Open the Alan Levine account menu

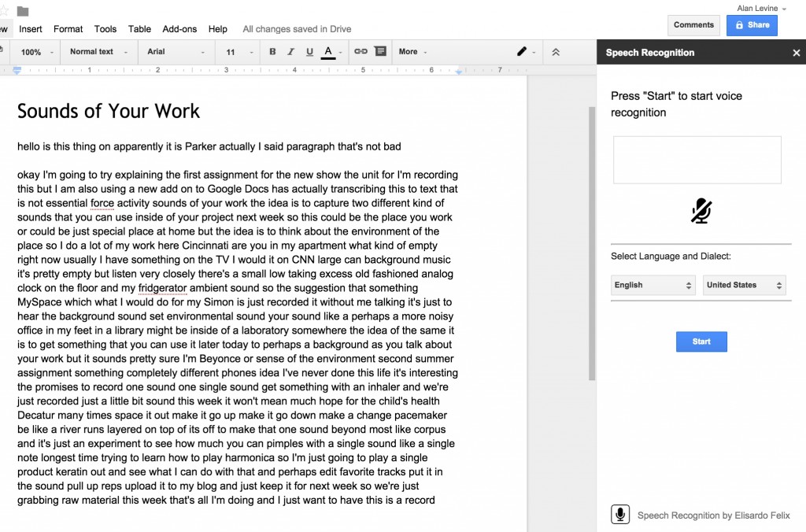[x=761, y=8]
